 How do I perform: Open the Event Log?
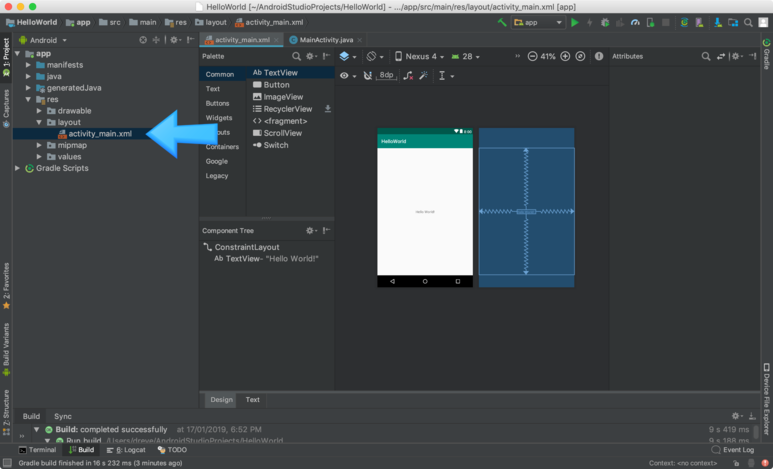point(733,450)
